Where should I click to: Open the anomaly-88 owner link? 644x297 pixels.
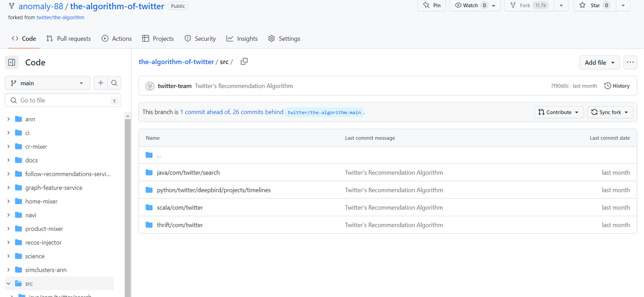(40, 6)
